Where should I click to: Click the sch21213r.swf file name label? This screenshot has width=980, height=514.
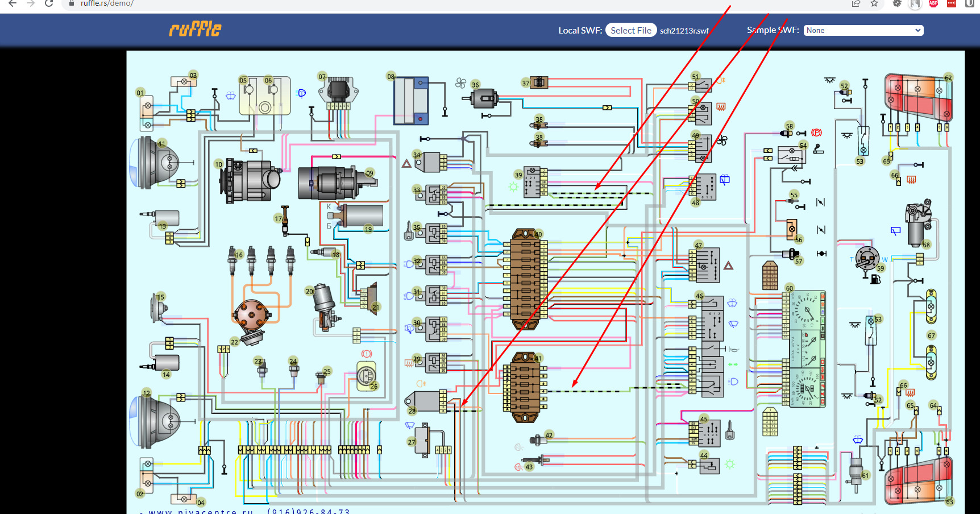(684, 31)
